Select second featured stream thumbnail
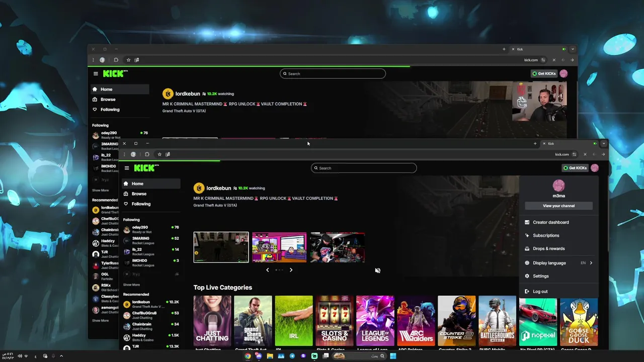The image size is (644, 362). pos(279,247)
